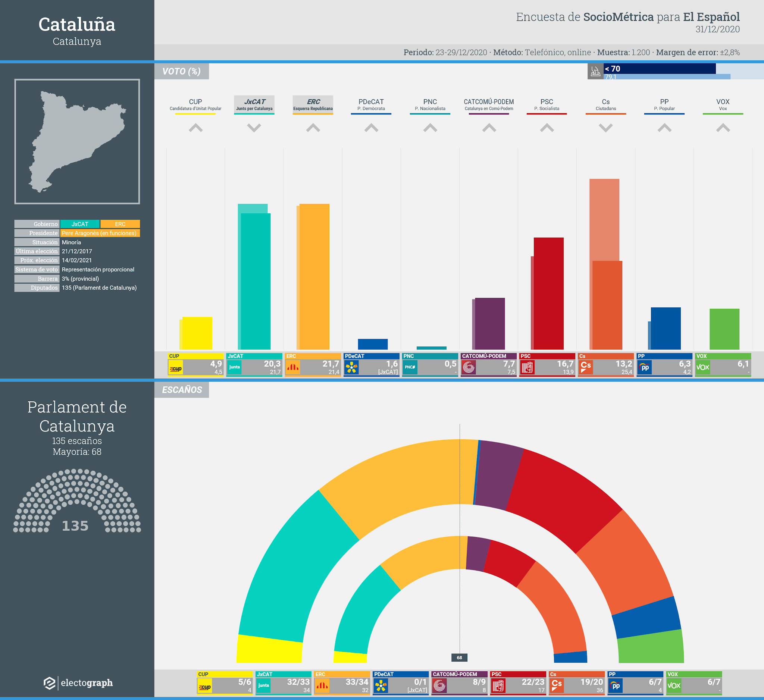Click the VOX logo in seats row
This screenshot has width=764, height=700.
tap(673, 685)
